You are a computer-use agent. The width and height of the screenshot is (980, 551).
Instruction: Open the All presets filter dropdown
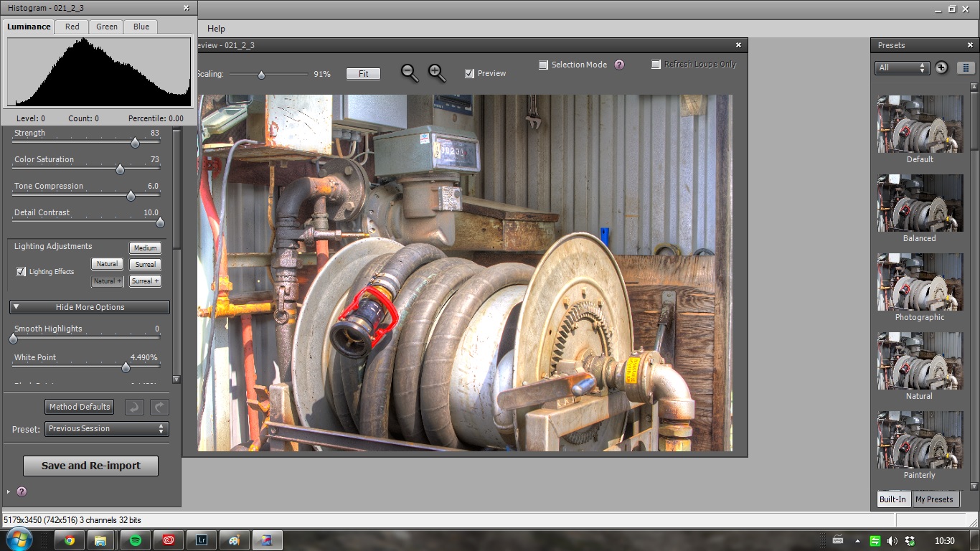[903, 67]
